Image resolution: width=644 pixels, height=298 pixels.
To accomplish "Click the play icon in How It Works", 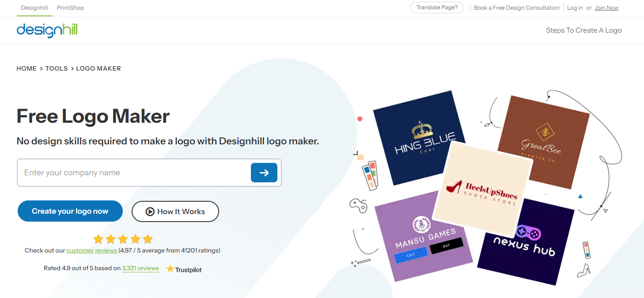I will click(x=150, y=211).
